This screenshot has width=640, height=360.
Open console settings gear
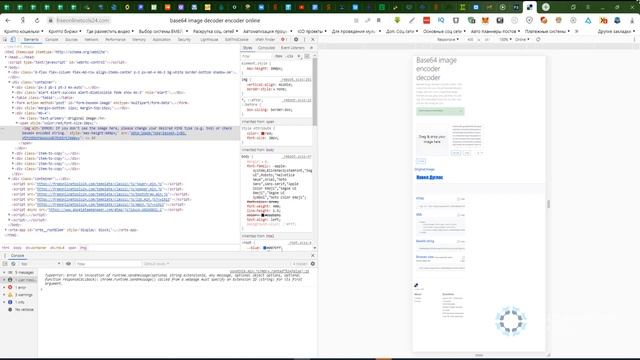point(313,264)
